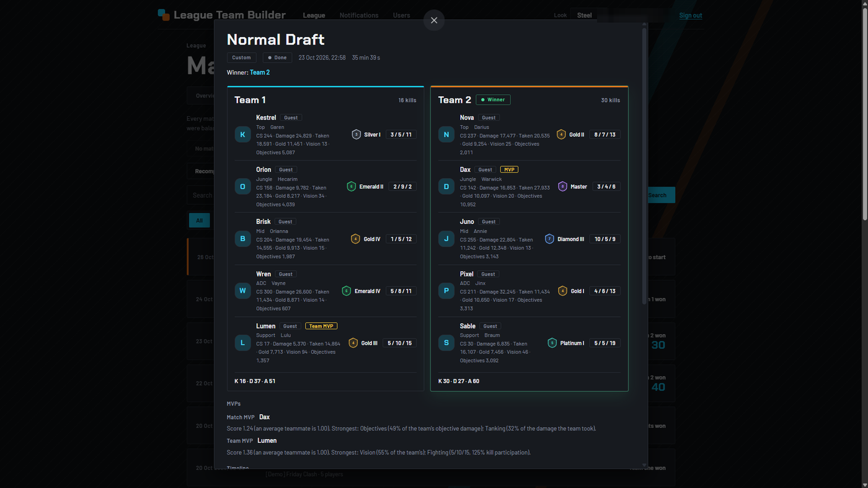The width and height of the screenshot is (868, 488).
Task: Click Kestrel's avatar letter K
Action: 242,135
